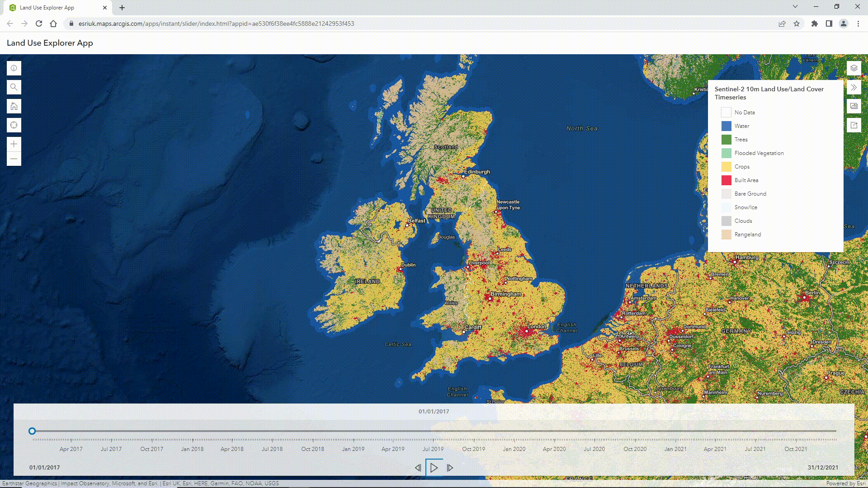Click the Snow/Ice legend label
The image size is (868, 488).
(x=745, y=207)
